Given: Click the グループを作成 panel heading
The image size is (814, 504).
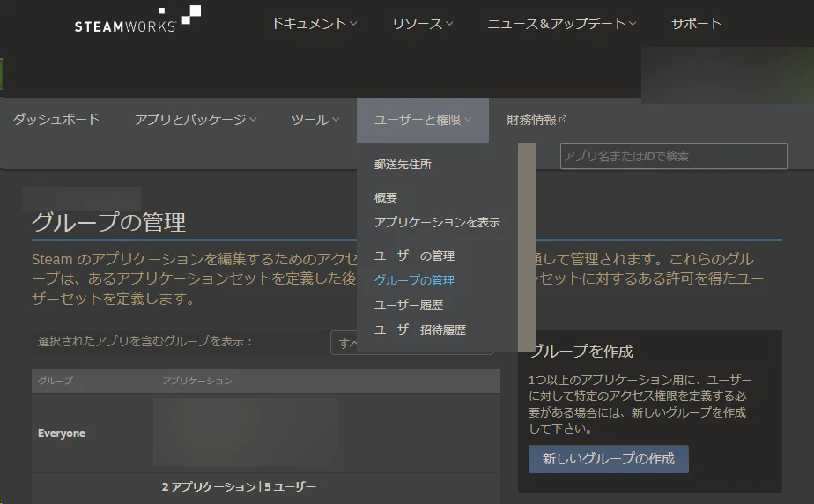Looking at the screenshot, I should (581, 352).
